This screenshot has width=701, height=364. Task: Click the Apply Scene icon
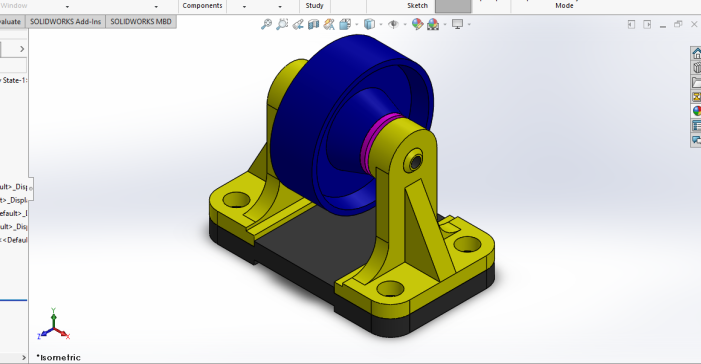[433, 24]
